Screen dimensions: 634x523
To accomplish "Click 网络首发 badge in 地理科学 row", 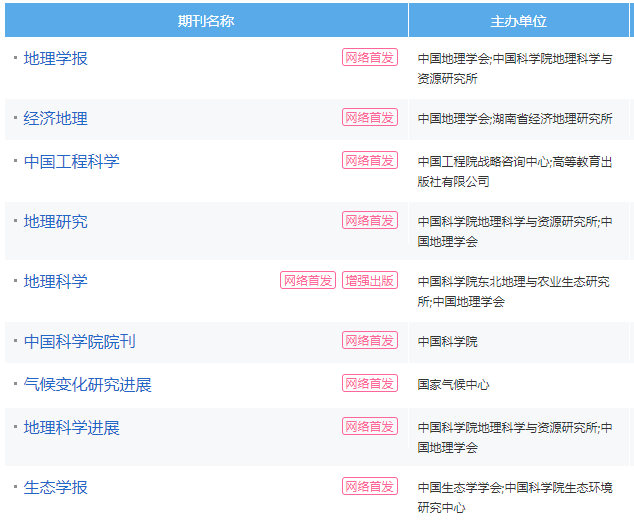I will pos(308,280).
